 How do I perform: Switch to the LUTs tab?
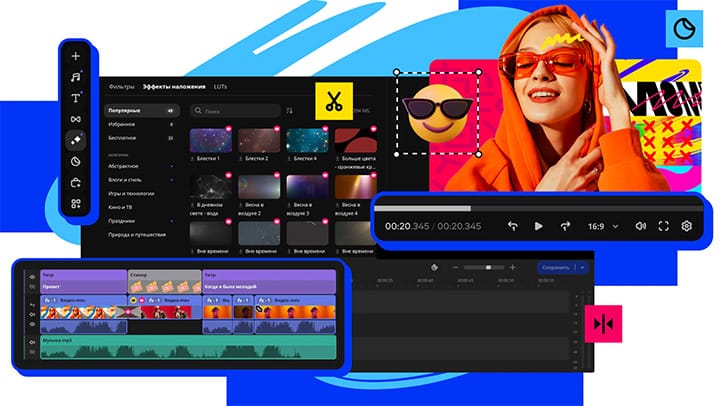tap(221, 87)
